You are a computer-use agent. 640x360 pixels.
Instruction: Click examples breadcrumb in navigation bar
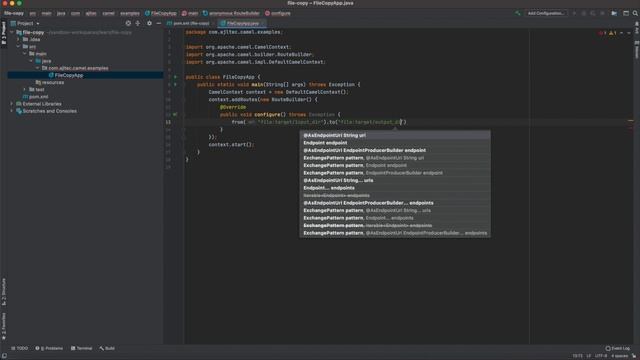point(130,13)
